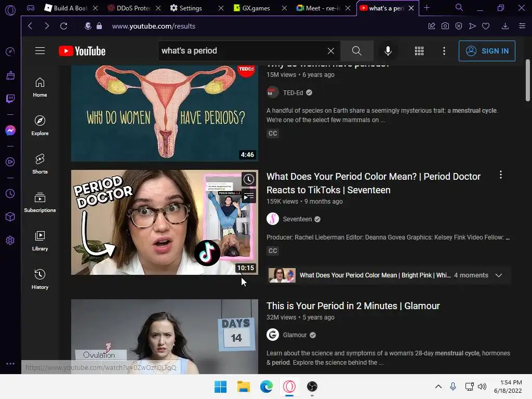Screen dimensions: 532x399
Task: Expand the 4 moments chevron
Action: [498, 275]
